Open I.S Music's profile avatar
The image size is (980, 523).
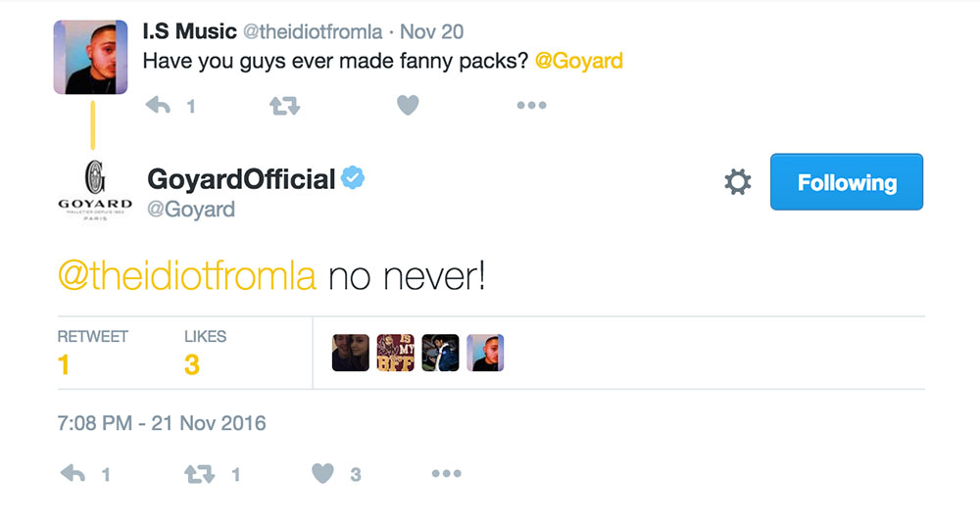pos(90,58)
